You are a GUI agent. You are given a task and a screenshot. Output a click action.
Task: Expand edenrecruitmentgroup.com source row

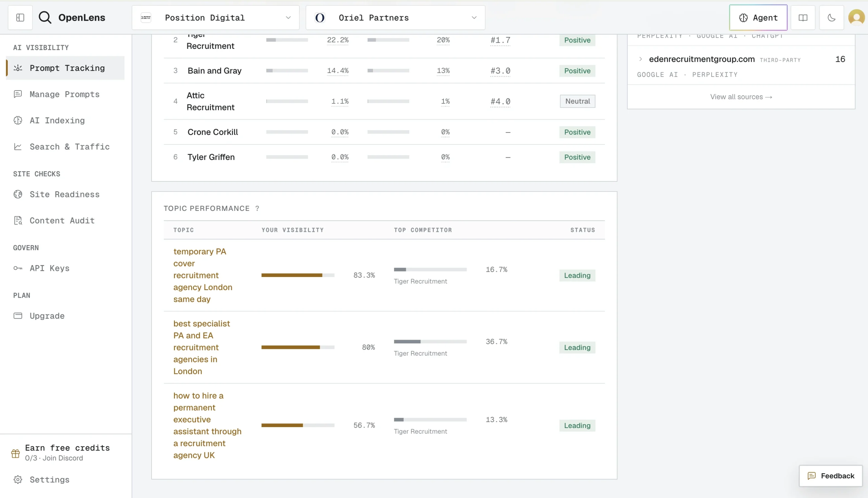[x=640, y=59]
